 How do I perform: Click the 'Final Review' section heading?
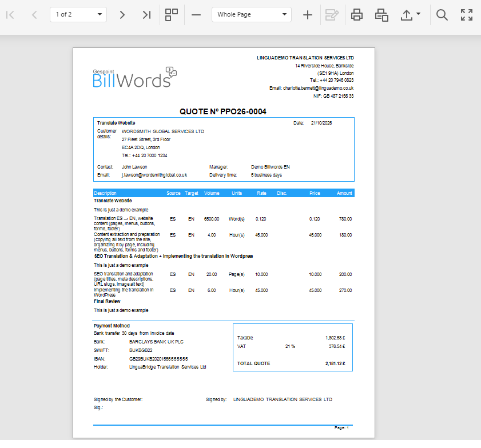pos(107,301)
